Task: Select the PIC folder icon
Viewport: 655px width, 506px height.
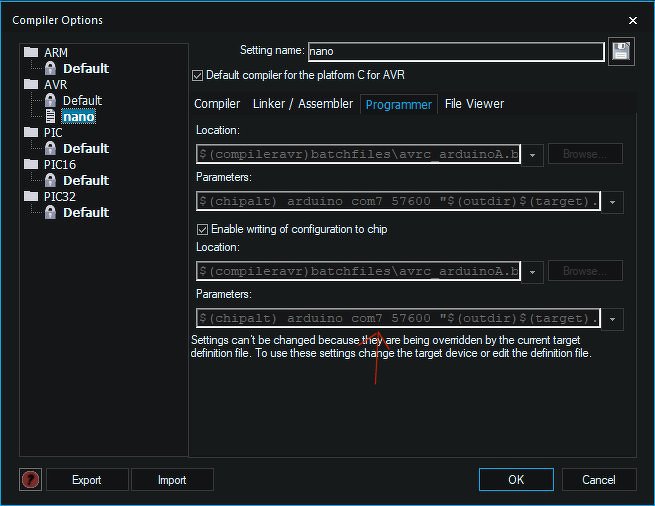Action: click(x=30, y=132)
